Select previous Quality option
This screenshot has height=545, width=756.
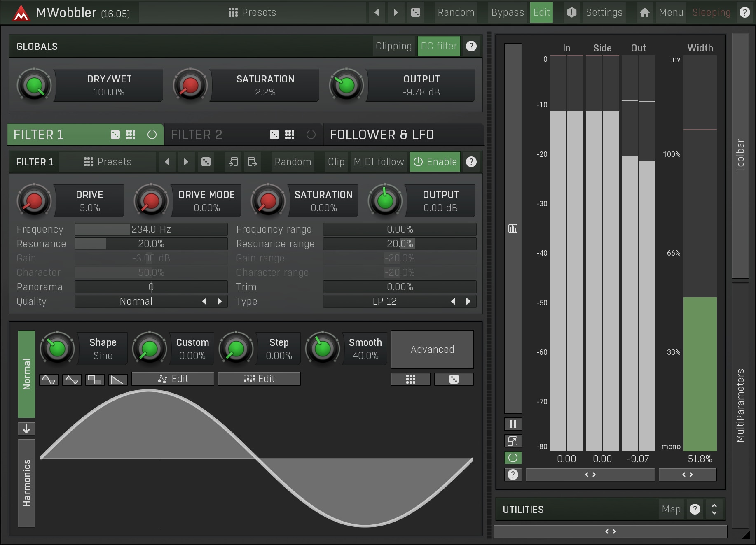pos(204,301)
